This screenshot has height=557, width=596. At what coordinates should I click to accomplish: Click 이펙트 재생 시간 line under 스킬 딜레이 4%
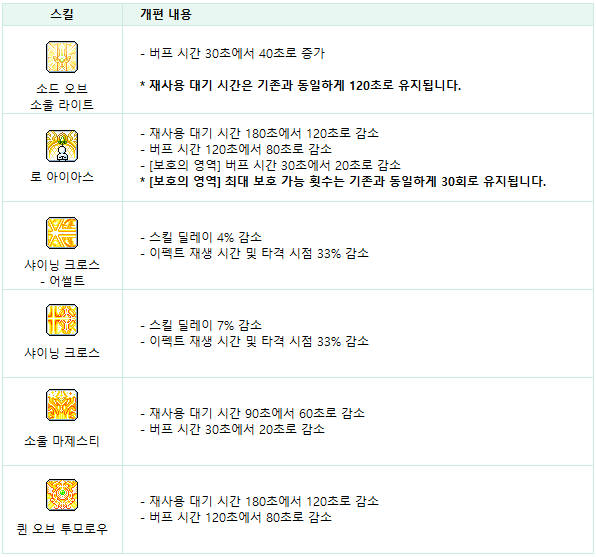[254, 253]
